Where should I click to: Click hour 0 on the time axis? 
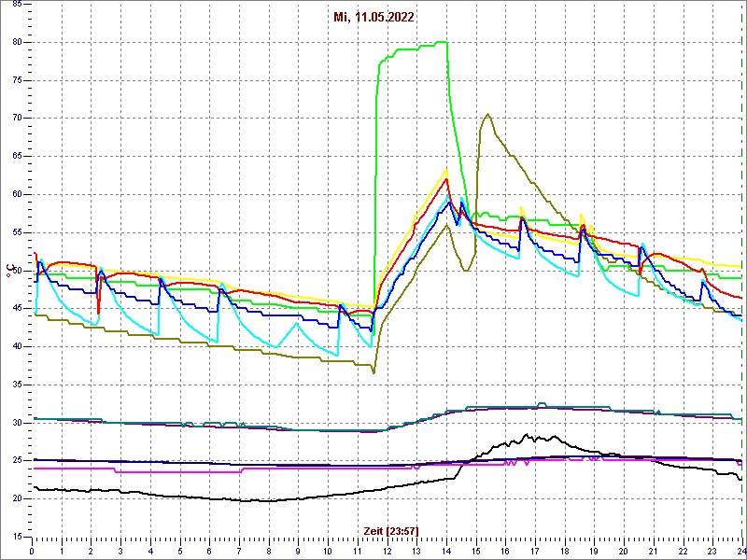pos(32,552)
